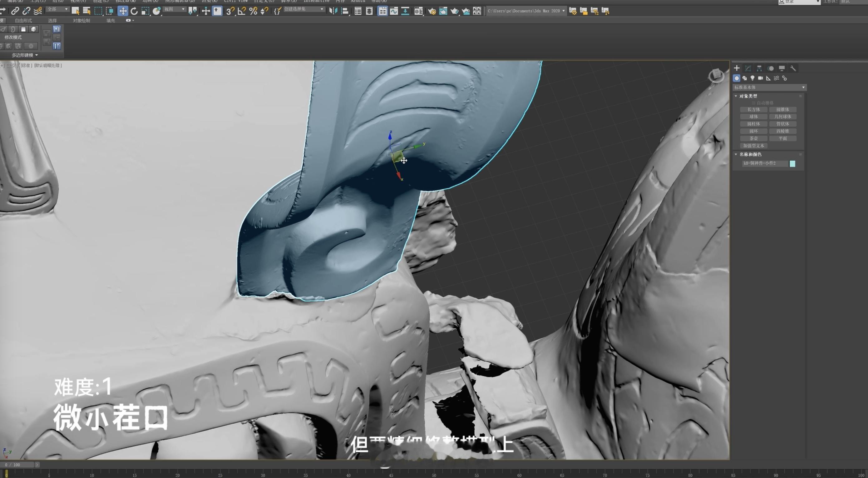The height and width of the screenshot is (478, 868).
Task: Open project path dropdown C:\Users\pc\Documents
Action: pyautogui.click(x=526, y=11)
